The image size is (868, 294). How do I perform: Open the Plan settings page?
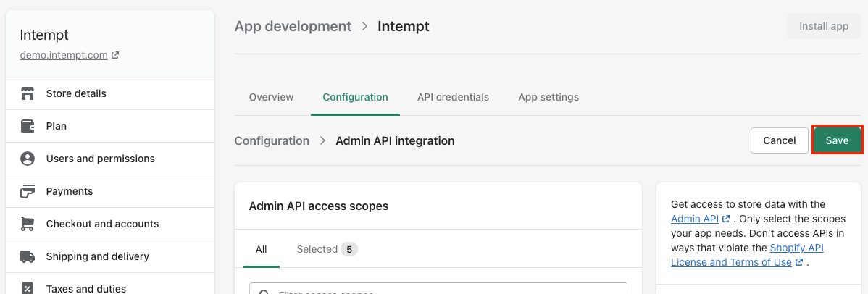click(x=110, y=126)
